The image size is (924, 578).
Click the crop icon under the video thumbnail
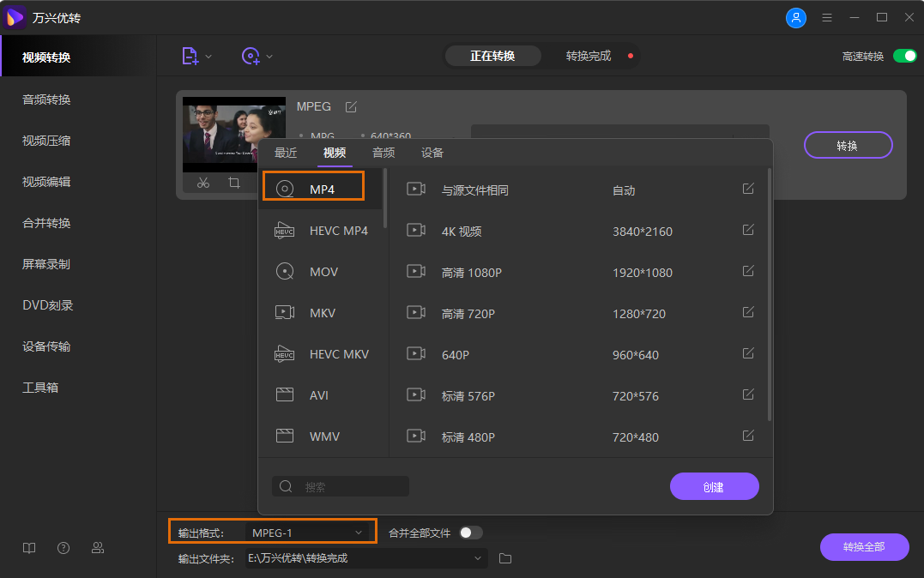pos(233,182)
